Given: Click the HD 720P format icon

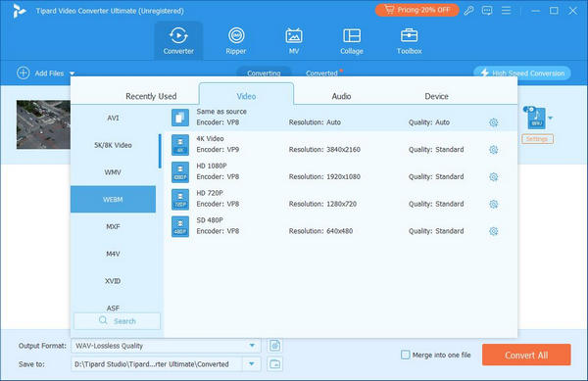Looking at the screenshot, I should 180,199.
